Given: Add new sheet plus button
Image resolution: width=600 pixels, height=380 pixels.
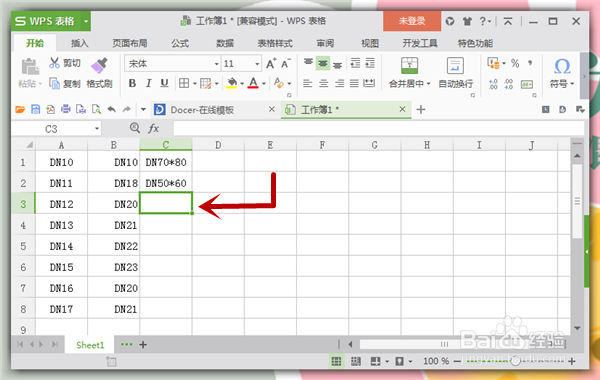Looking at the screenshot, I should click(x=143, y=345).
